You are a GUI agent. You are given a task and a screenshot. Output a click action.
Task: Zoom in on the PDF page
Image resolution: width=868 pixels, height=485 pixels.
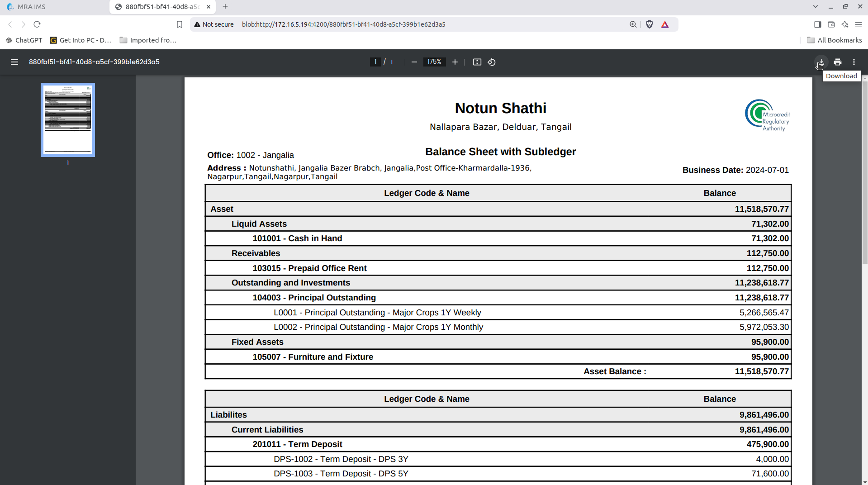click(455, 62)
